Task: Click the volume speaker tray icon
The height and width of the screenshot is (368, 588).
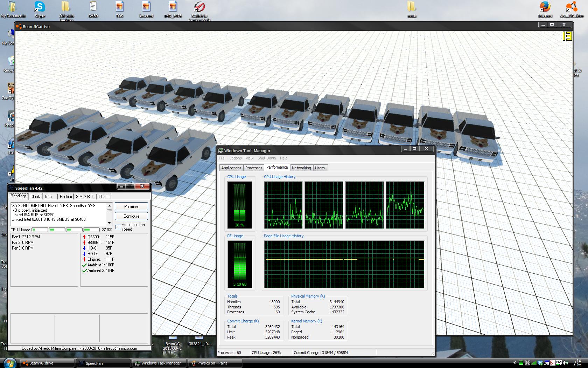Action: click(x=565, y=363)
